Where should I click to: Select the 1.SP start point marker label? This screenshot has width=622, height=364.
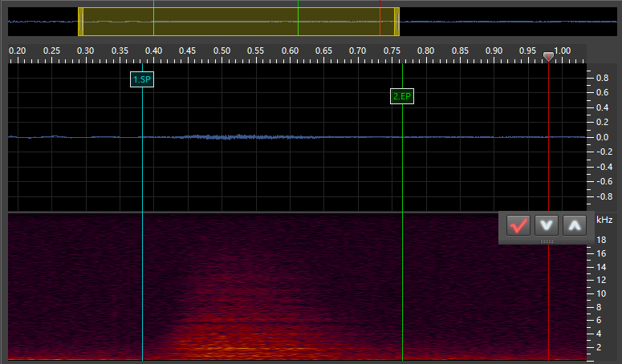click(142, 79)
